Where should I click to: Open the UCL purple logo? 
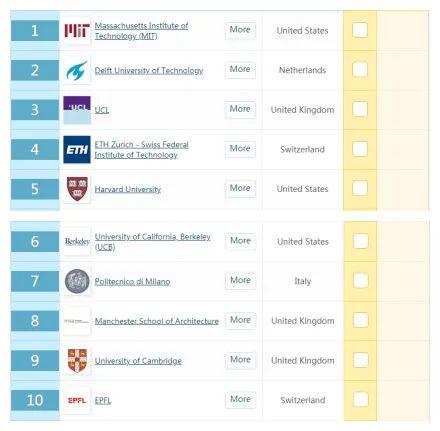click(77, 110)
